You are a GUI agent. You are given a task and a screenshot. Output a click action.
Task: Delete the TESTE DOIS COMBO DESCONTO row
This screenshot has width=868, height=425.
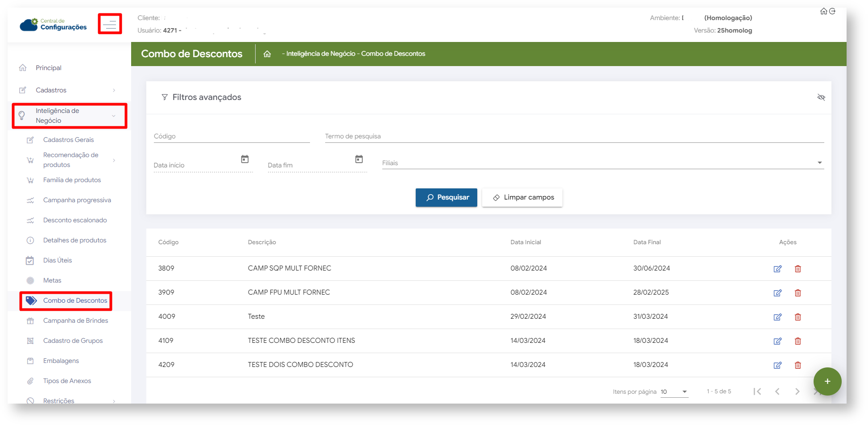click(x=798, y=365)
